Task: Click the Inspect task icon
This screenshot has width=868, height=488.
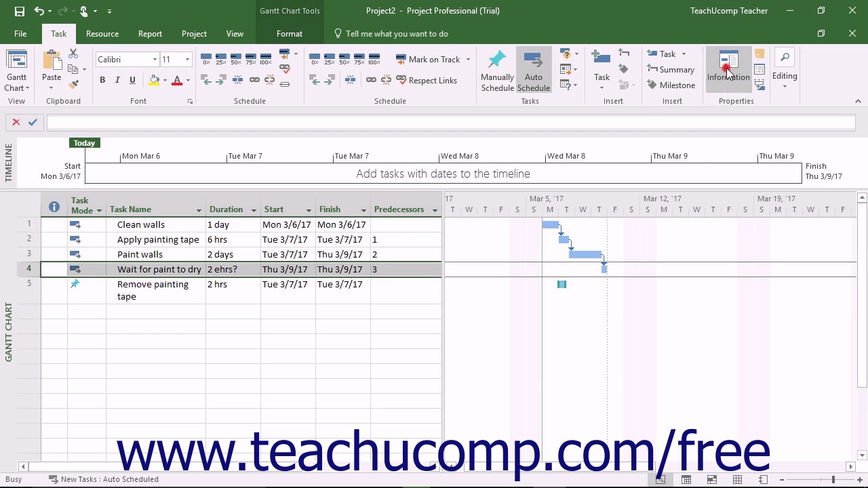Action: (x=565, y=54)
